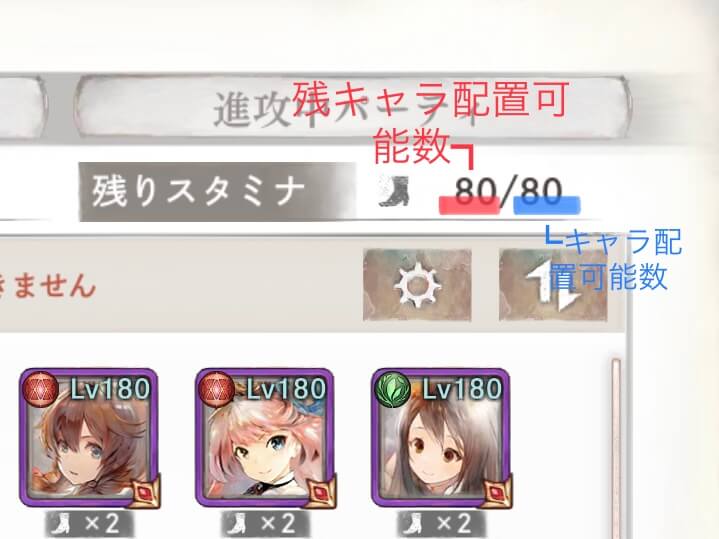
Task: Tap the boot stamina icon beside 80/80
Action: click(x=393, y=191)
